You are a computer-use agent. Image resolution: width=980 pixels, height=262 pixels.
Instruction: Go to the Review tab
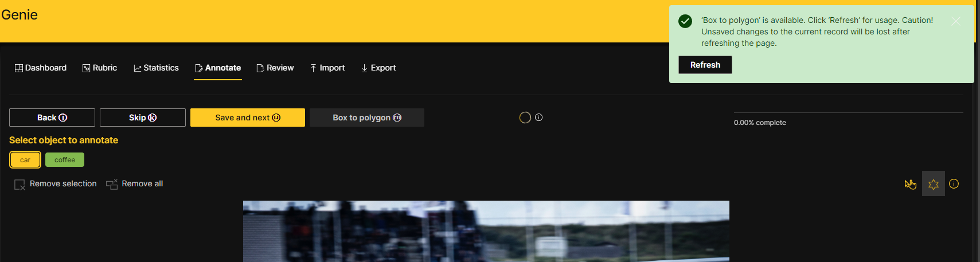(x=275, y=68)
